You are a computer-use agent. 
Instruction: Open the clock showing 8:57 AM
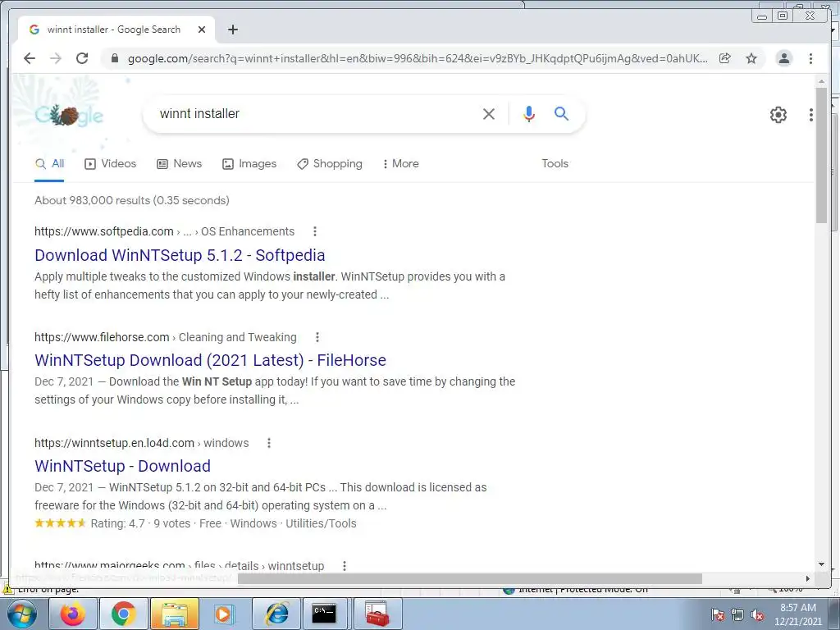coord(797,614)
